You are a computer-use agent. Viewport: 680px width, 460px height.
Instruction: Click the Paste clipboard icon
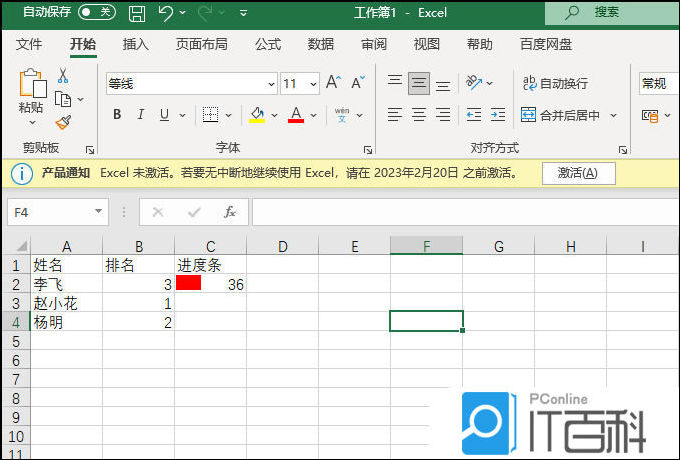coord(33,82)
